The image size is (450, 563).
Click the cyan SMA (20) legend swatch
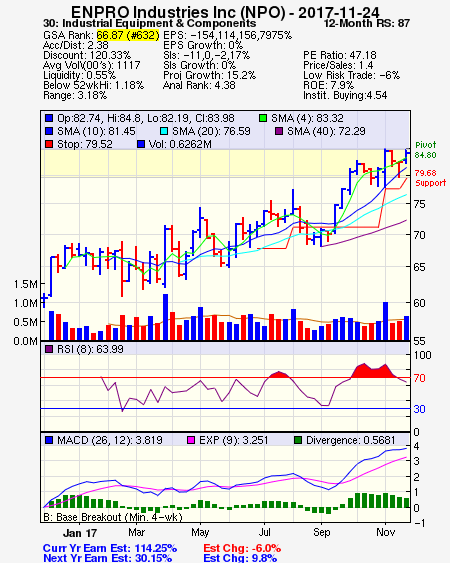pyautogui.click(x=164, y=131)
